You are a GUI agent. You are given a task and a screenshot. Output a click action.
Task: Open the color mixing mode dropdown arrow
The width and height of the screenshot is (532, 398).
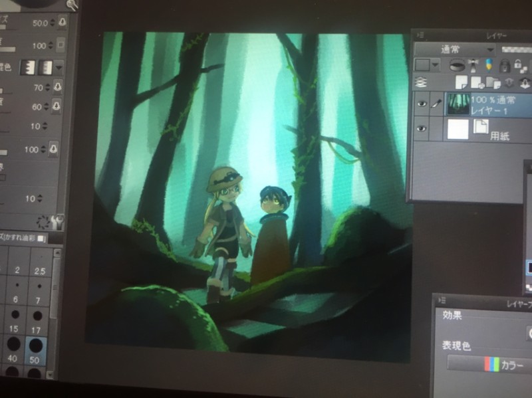(x=59, y=68)
